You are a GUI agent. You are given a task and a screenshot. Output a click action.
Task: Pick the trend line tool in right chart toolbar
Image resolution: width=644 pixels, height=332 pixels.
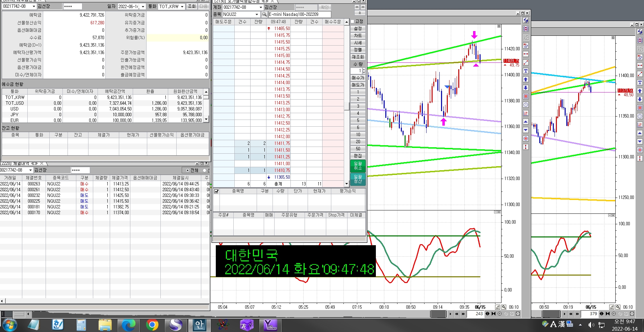pyautogui.click(x=640, y=74)
